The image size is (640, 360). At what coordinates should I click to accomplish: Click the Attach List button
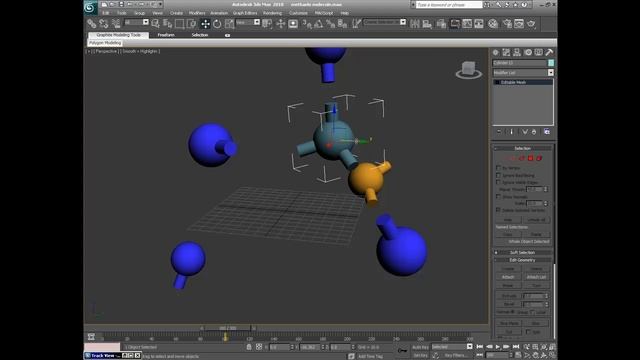(536, 277)
